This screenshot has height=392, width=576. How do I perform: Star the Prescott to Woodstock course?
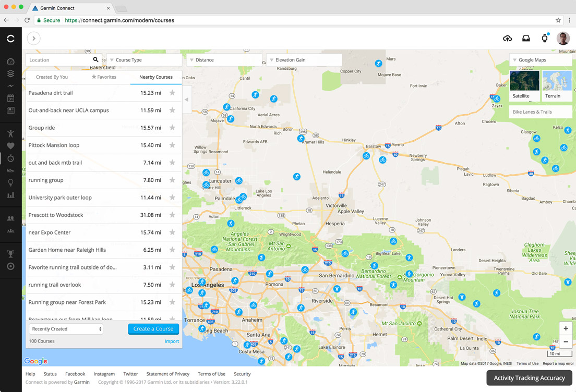(172, 215)
